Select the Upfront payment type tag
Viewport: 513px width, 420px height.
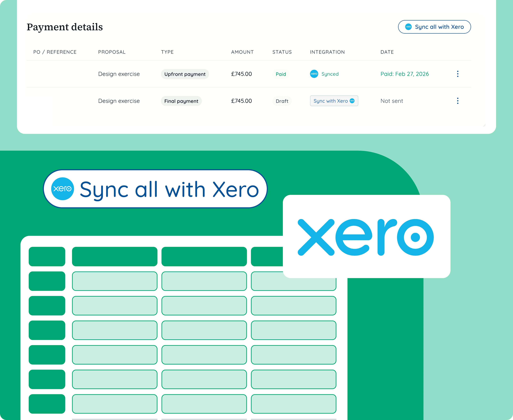(x=185, y=74)
